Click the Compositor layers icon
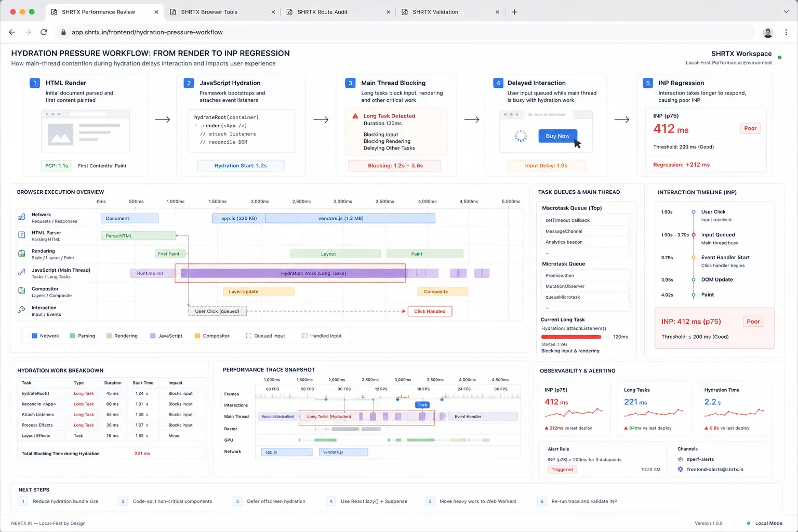The width and height of the screenshot is (798, 532). pos(22,291)
